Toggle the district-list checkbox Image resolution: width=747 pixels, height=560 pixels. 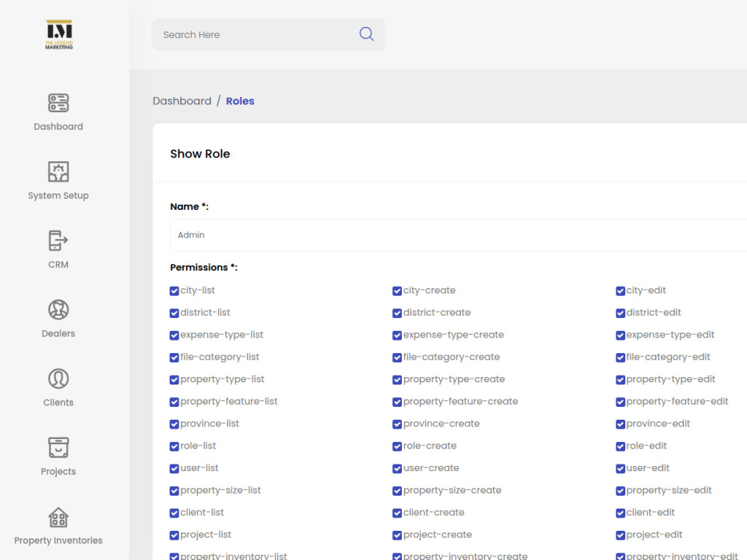coord(174,314)
